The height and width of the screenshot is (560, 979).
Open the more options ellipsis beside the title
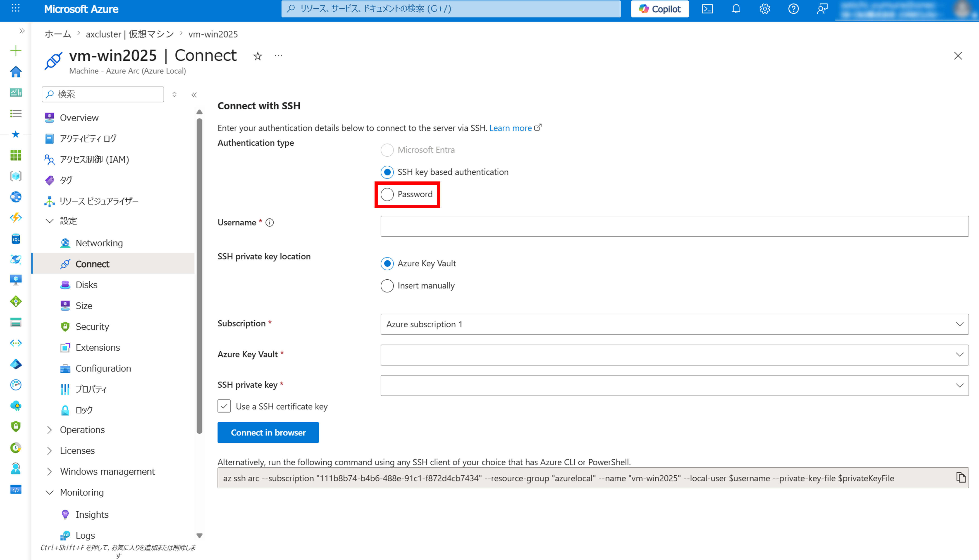click(279, 56)
